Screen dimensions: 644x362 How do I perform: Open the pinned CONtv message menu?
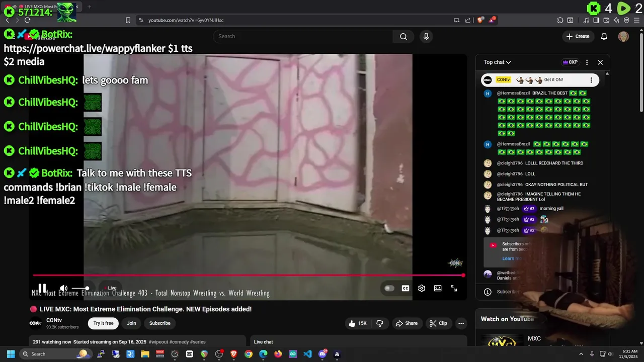tap(591, 80)
